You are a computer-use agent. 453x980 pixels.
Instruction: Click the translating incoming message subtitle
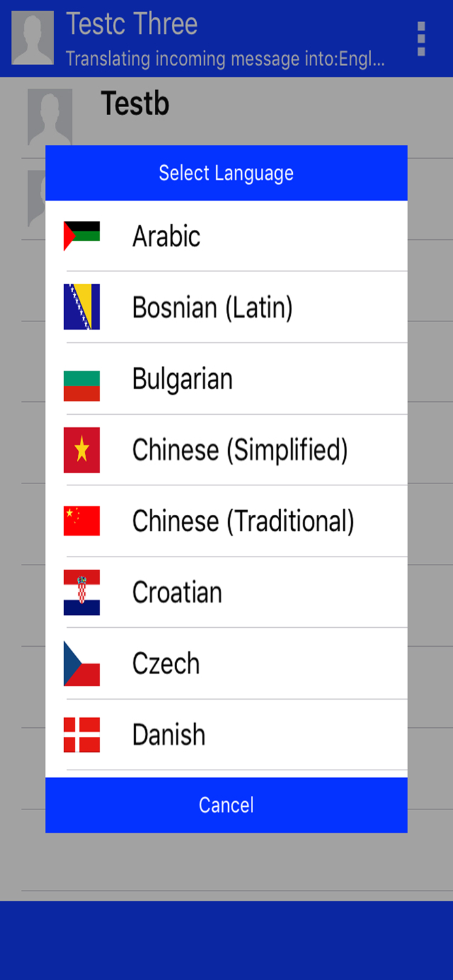click(226, 60)
